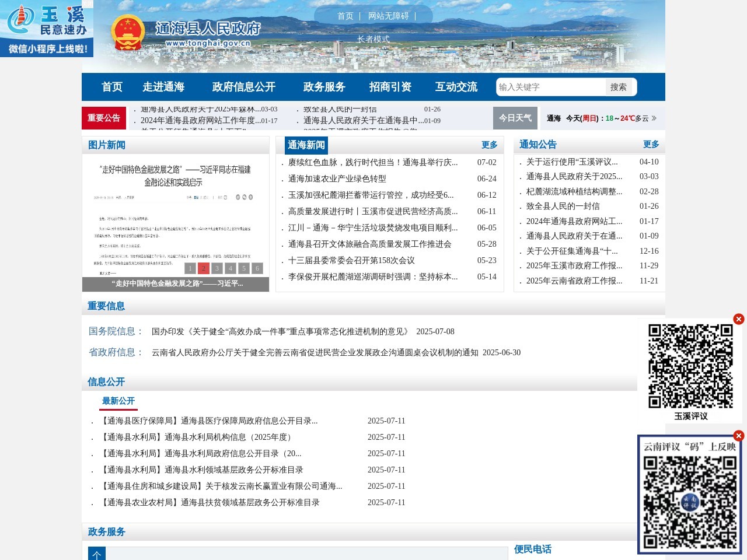
Task: Close the 云南评议 QR code popup
Action: [x=739, y=436]
